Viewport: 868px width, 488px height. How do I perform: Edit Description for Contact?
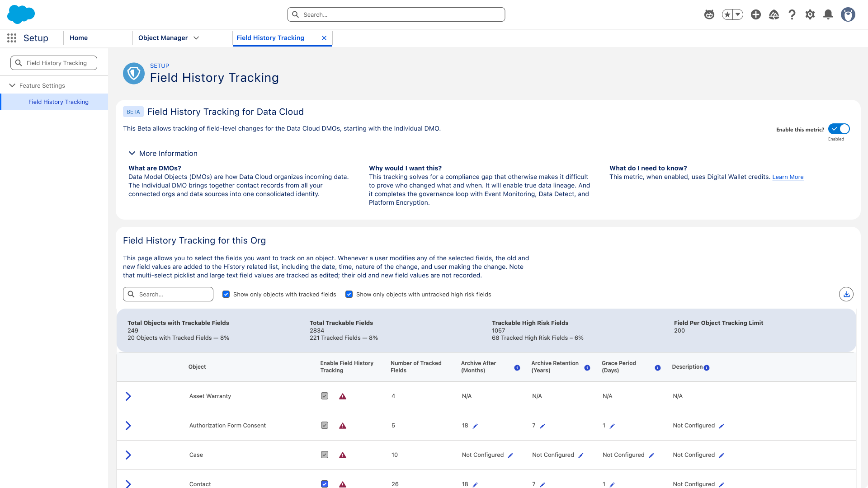[722, 485]
